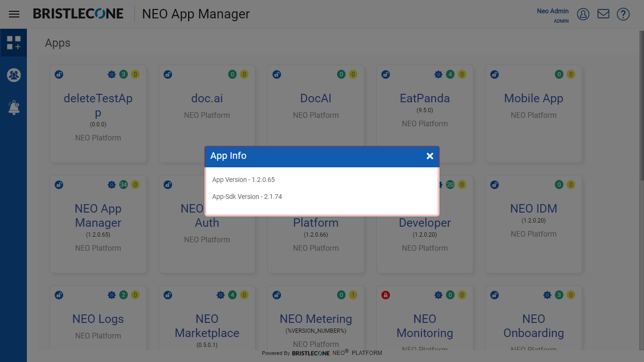Click green badge 4 on EatPanda card
644x362 pixels.
tap(450, 74)
